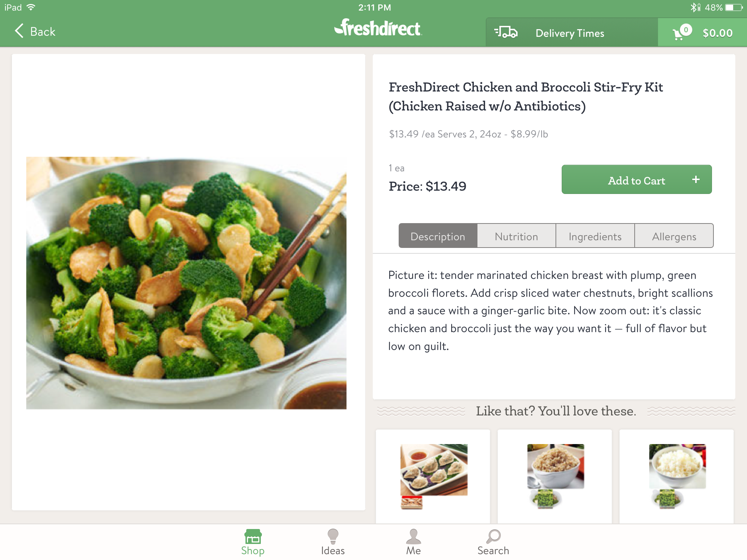Screen dimensions: 747x560
Task: Tap the Delivery Times label
Action: (570, 33)
